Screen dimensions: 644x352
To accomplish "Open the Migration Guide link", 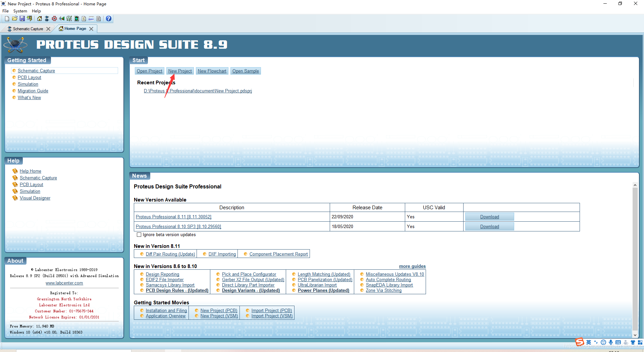I will tap(33, 91).
